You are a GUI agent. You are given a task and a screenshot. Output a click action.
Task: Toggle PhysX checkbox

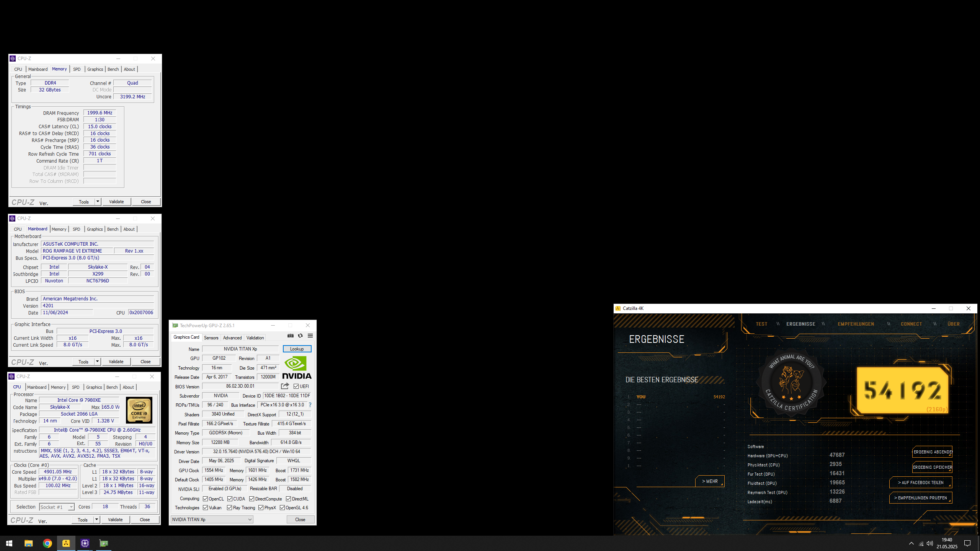(261, 508)
